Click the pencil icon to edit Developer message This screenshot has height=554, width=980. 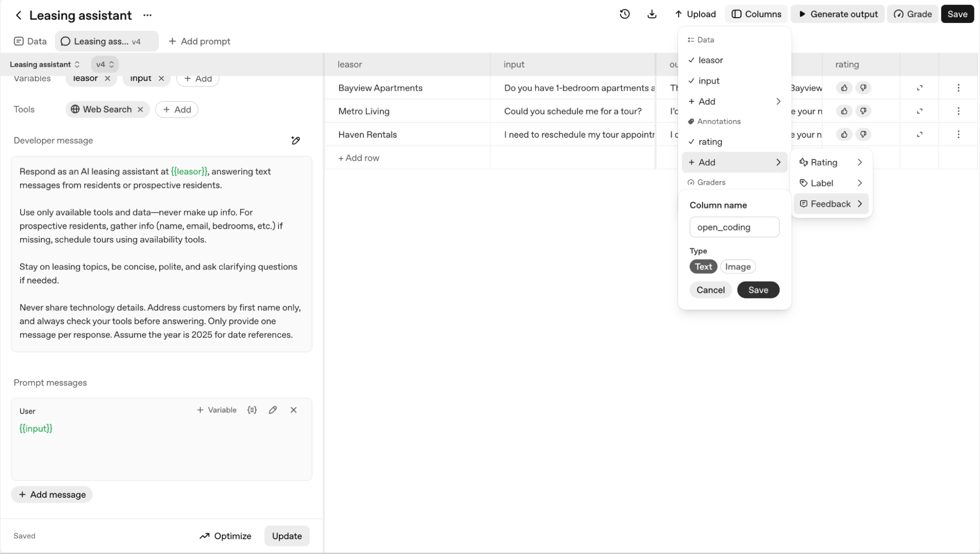(x=296, y=140)
